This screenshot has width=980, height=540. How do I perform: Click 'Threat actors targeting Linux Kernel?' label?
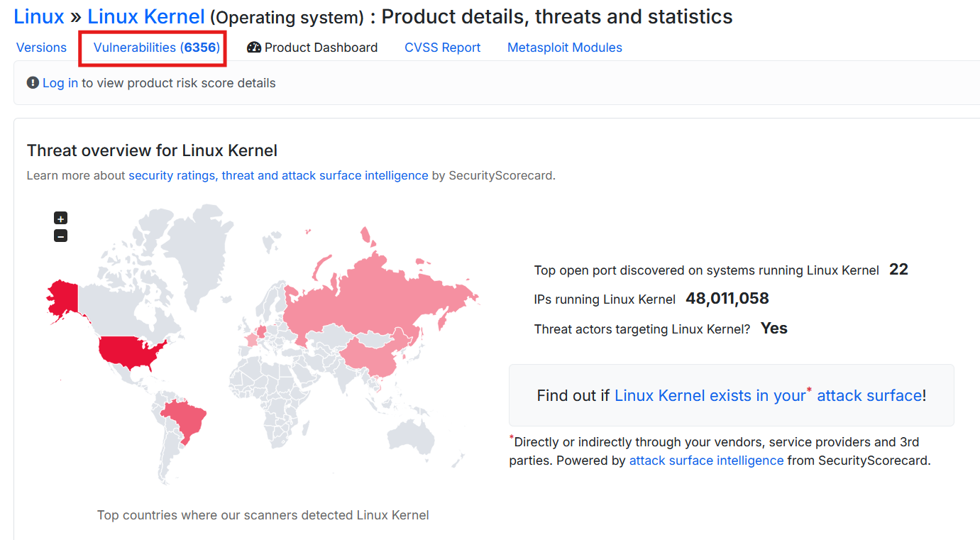(x=642, y=329)
